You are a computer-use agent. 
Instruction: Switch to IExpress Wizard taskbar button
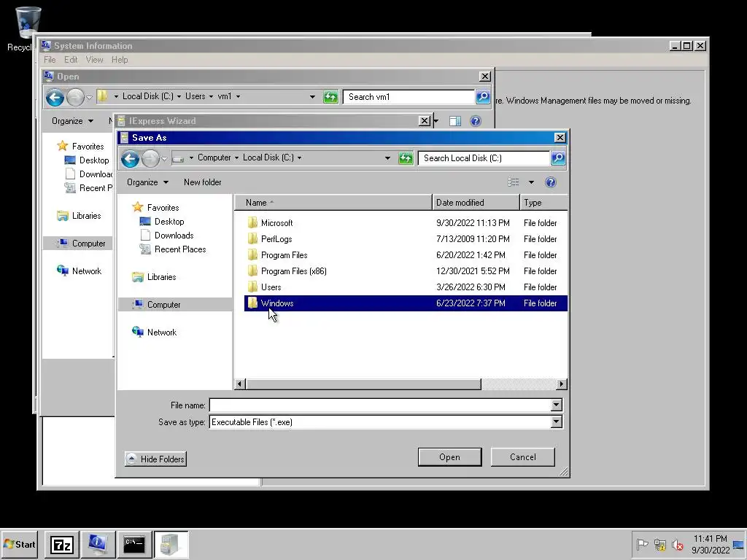171,544
